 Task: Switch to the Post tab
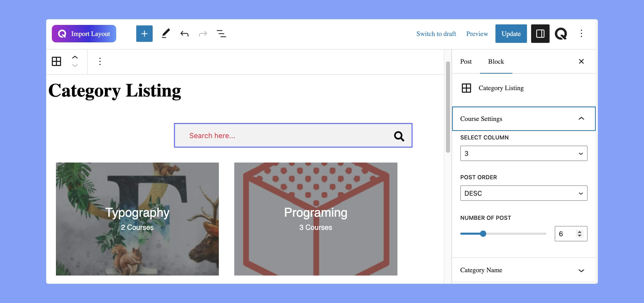pos(466,61)
